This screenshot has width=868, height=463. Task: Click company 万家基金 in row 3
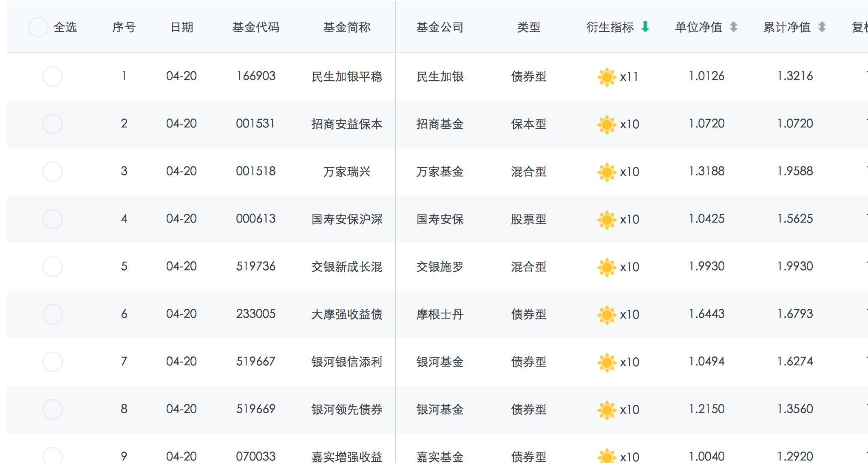[x=440, y=172]
